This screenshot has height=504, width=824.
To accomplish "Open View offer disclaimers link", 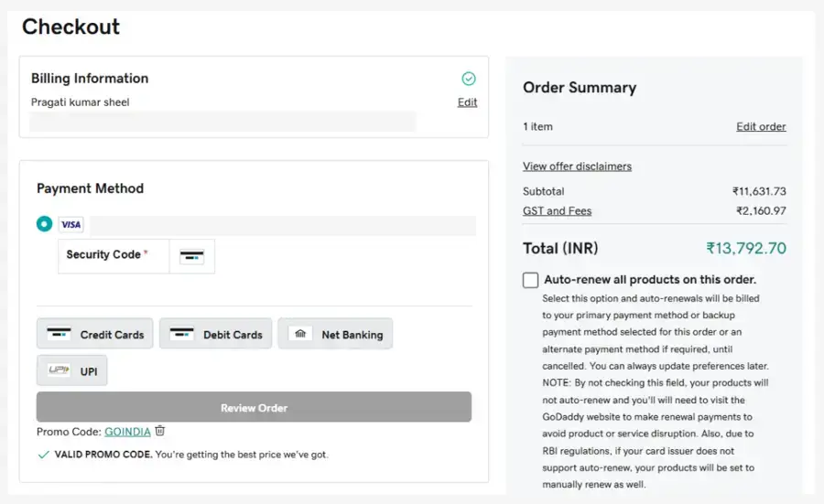I will pyautogui.click(x=577, y=166).
